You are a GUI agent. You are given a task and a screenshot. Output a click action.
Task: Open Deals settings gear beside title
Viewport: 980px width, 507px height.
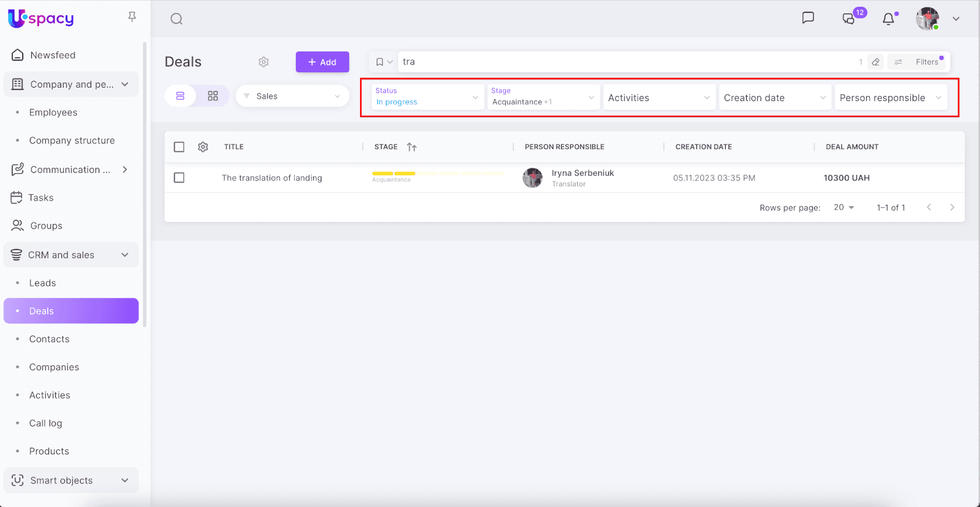tap(263, 62)
